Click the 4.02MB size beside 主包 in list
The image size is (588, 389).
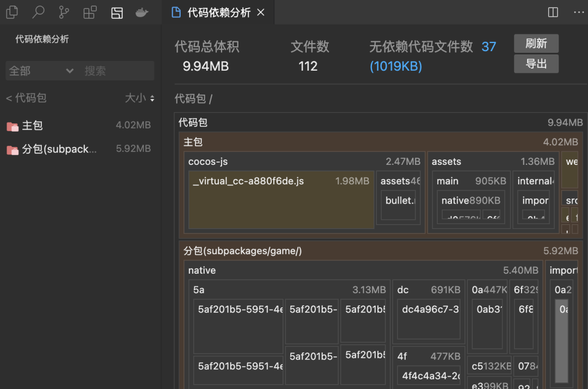tap(133, 125)
